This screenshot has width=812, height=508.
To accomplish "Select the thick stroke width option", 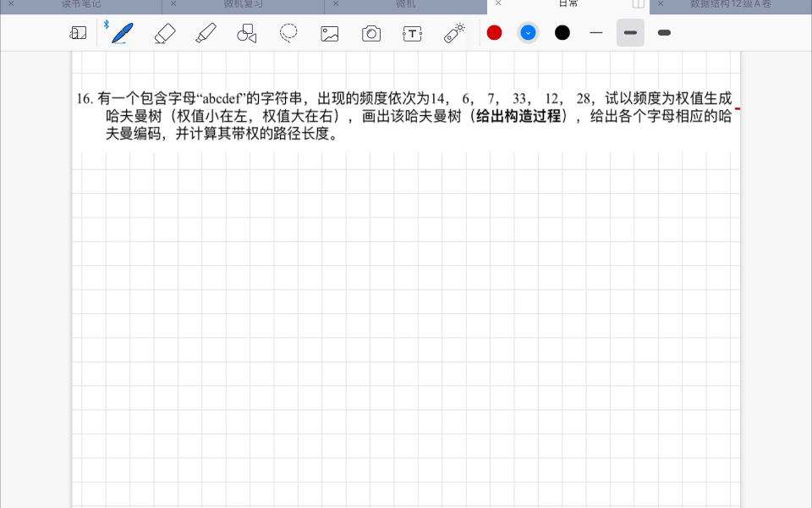I will click(664, 32).
